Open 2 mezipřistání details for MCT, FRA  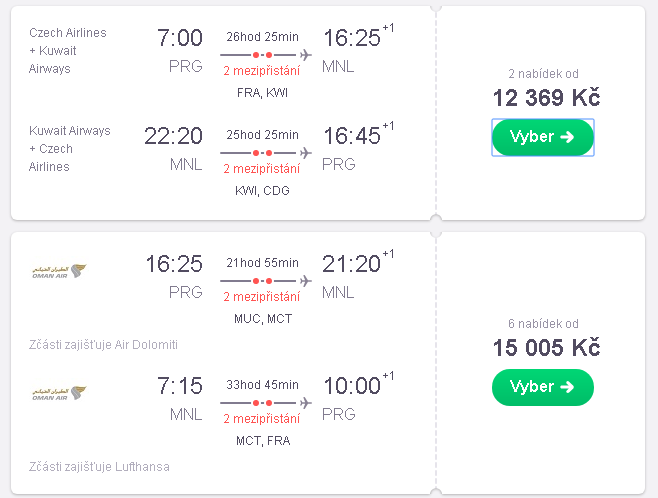pyautogui.click(x=262, y=419)
